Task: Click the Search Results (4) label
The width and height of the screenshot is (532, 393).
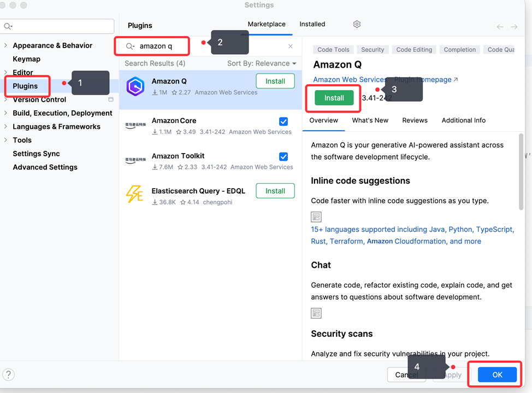Action: coord(155,63)
